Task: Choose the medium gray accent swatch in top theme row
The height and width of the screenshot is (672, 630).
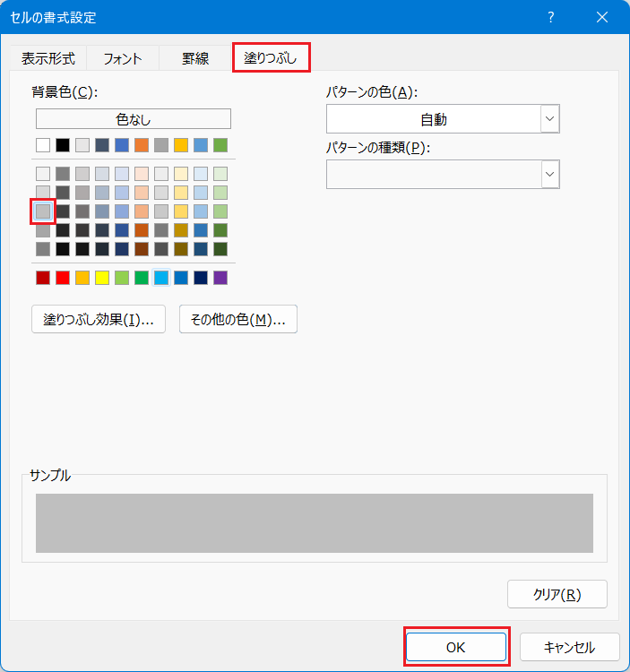Action: point(161,145)
